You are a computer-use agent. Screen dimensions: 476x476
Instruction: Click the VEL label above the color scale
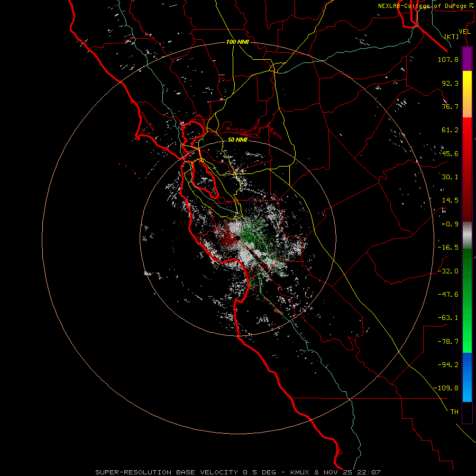[465, 31]
